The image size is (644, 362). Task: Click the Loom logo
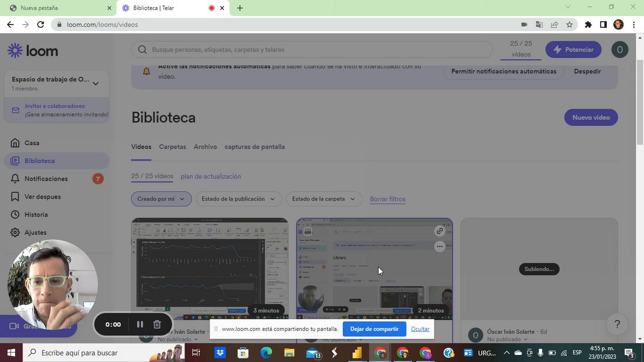[x=33, y=50]
